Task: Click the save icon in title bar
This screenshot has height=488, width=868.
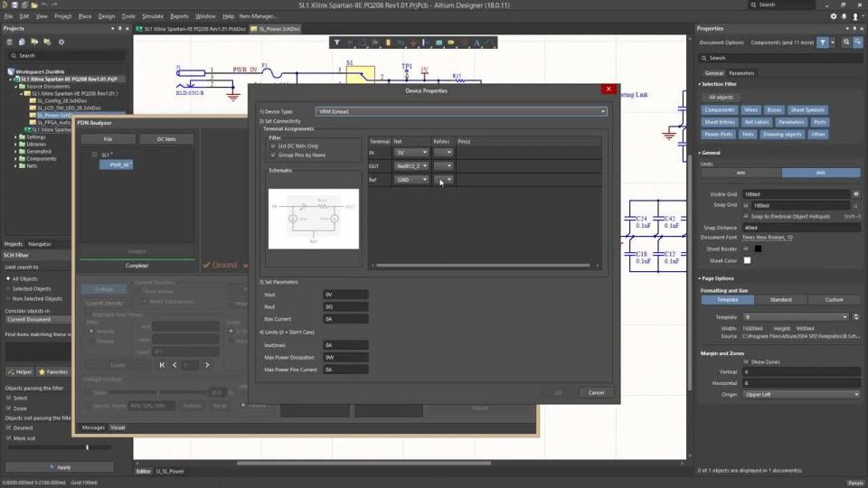Action: [x=15, y=5]
